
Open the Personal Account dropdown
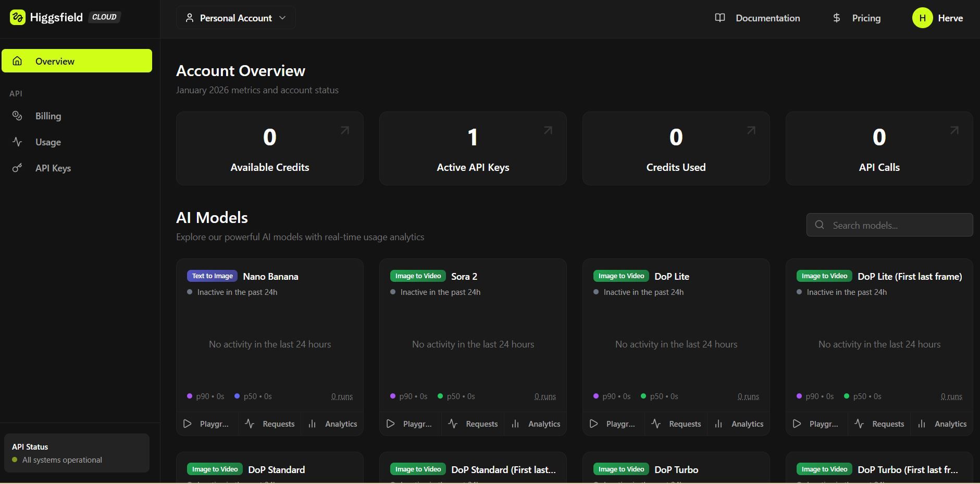click(235, 18)
